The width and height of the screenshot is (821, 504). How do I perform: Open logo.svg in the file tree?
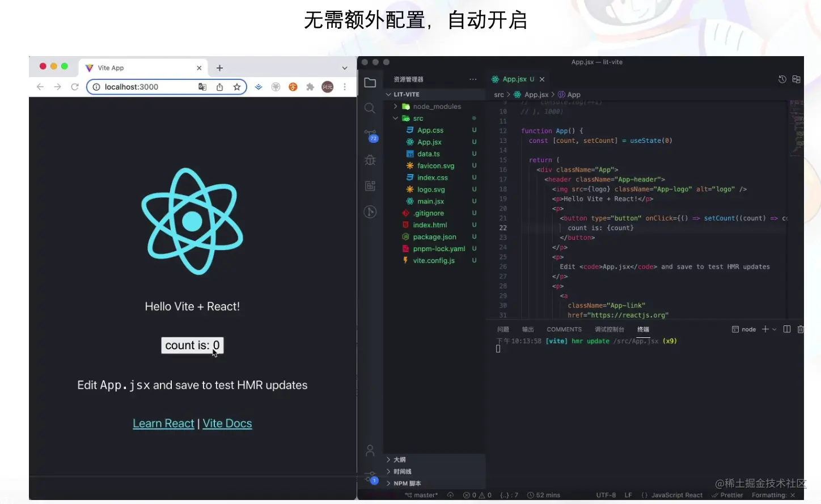click(x=431, y=190)
